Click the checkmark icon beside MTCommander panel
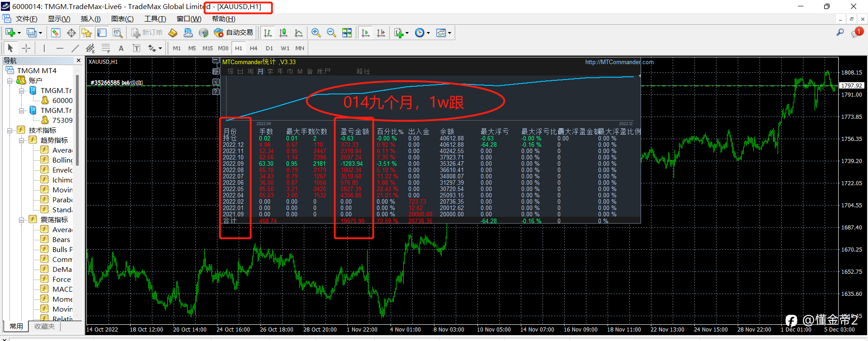868x341 pixels. click(216, 82)
